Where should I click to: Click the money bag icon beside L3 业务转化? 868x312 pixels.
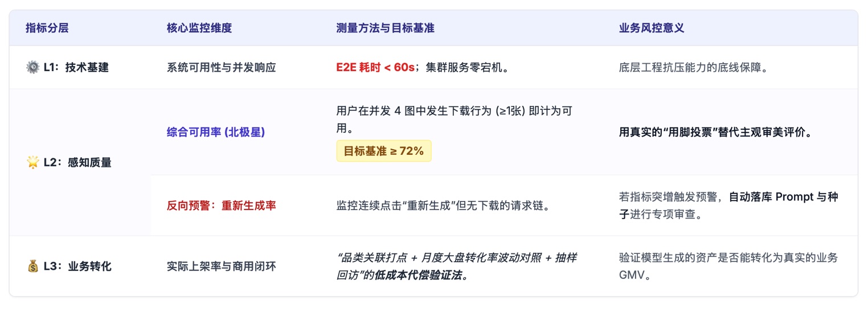click(x=32, y=266)
